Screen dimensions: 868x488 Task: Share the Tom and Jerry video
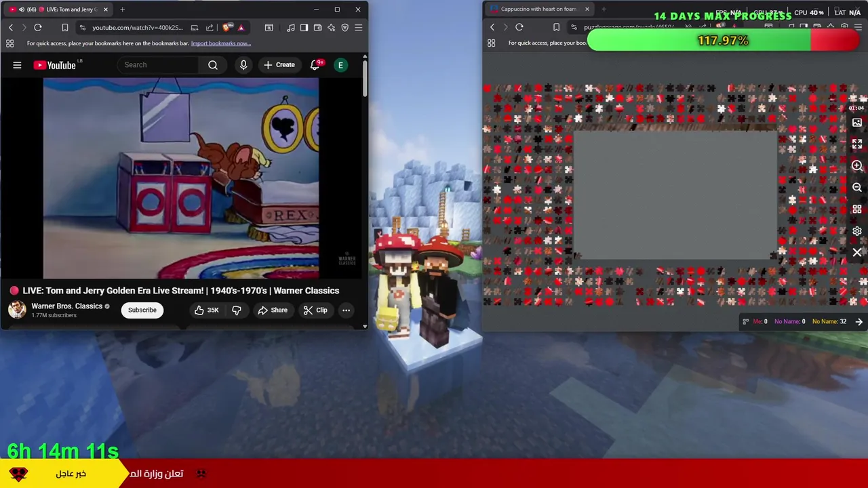pyautogui.click(x=273, y=310)
